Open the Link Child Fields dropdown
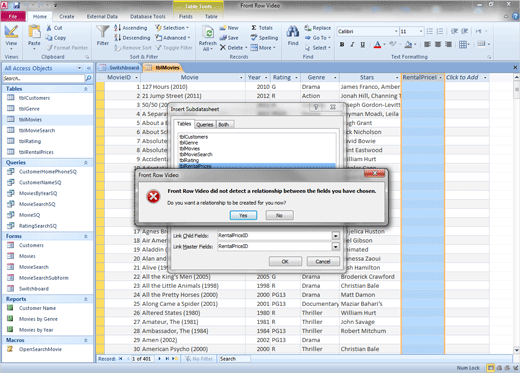The image size is (520, 373). pos(336,236)
